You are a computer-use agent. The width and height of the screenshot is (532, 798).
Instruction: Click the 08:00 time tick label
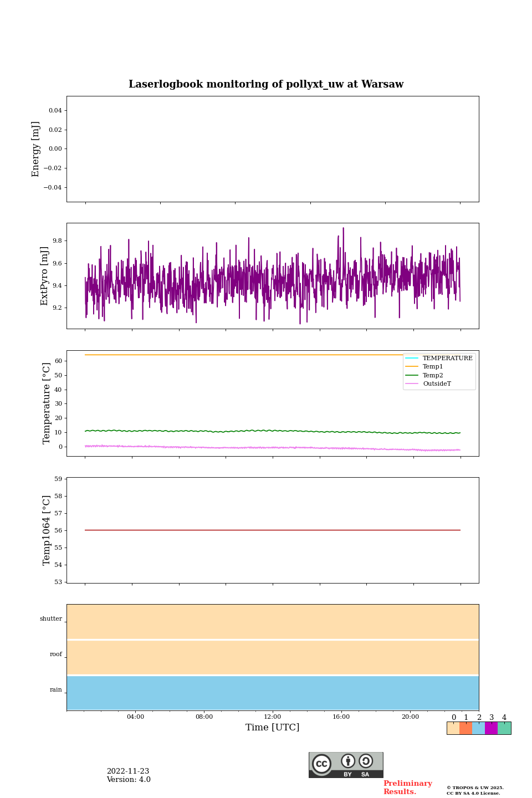click(x=204, y=717)
